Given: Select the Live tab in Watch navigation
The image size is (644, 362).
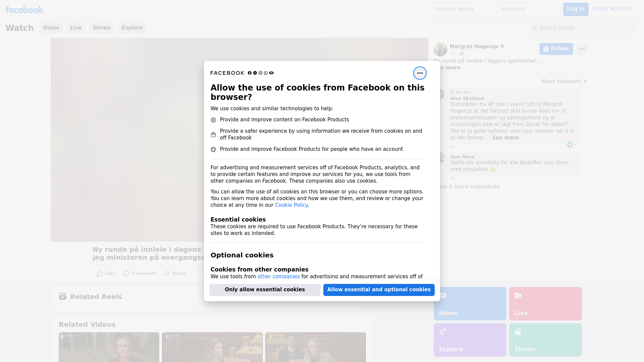Looking at the screenshot, I should click(76, 28).
